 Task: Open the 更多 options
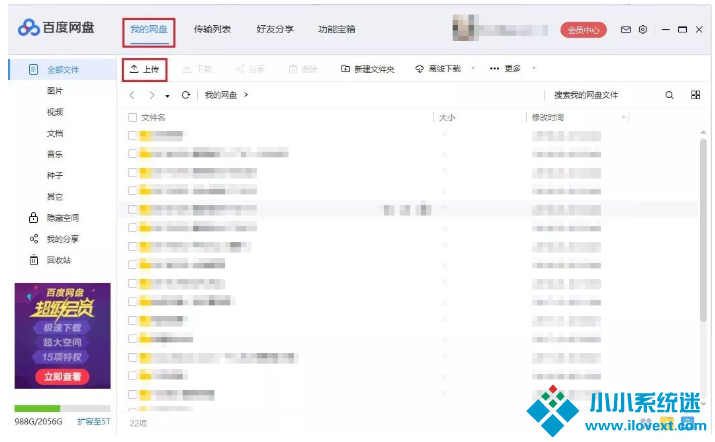[x=505, y=69]
